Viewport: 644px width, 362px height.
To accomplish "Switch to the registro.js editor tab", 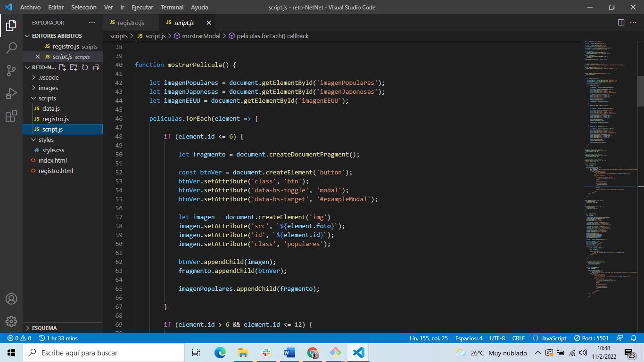I will coord(131,23).
